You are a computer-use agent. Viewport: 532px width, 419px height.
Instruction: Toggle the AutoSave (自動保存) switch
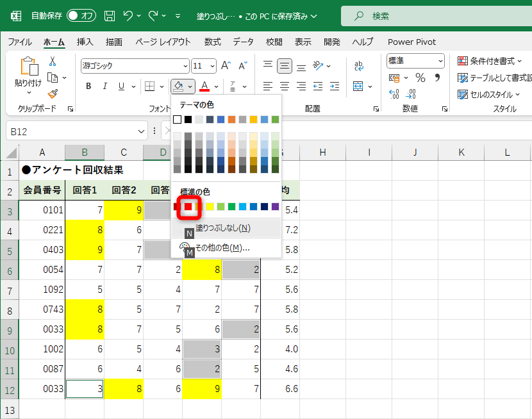pos(81,15)
